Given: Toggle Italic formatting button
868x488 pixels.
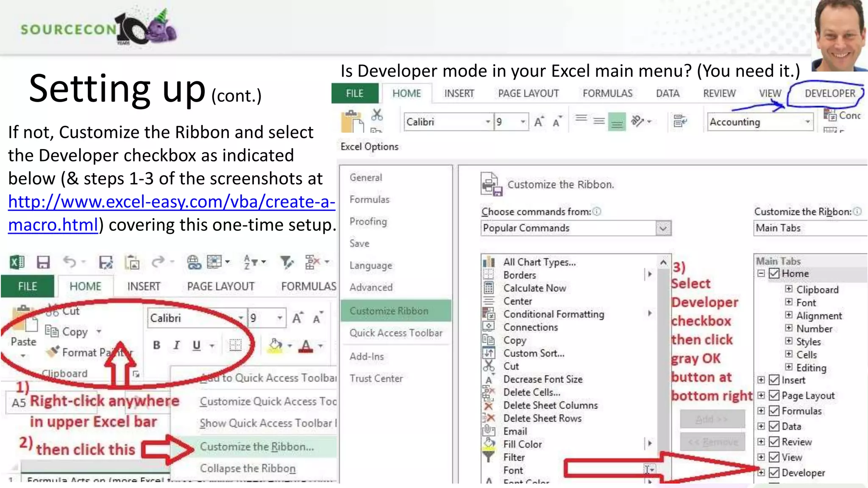Looking at the screenshot, I should tap(177, 345).
